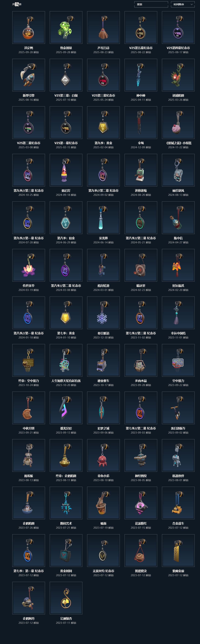Select the purple tassel 幸运中国结 charm
200x644 pixels.
(x=178, y=313)
